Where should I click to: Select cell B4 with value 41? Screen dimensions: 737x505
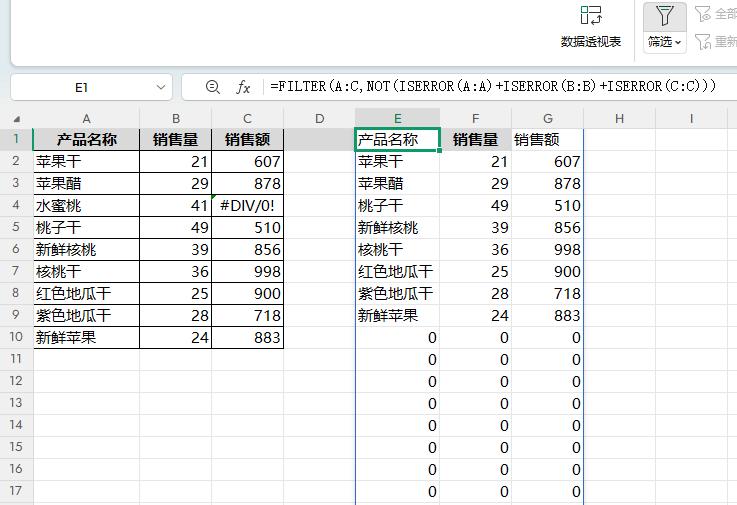tap(176, 205)
